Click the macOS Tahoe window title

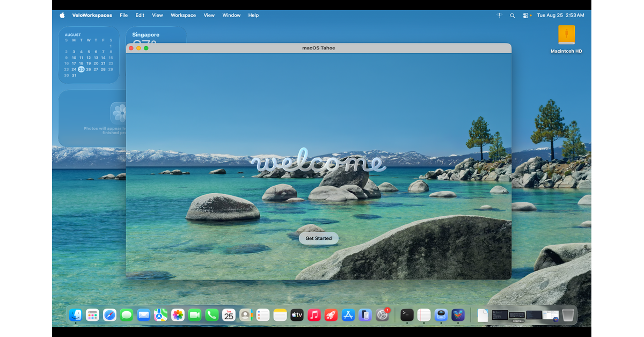[318, 48]
